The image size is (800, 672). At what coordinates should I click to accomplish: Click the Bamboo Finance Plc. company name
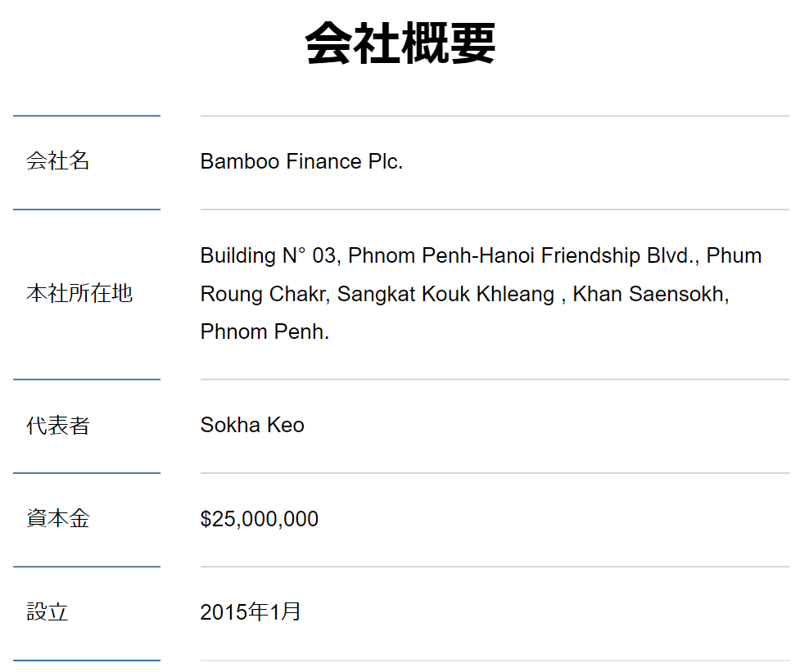pos(301,161)
